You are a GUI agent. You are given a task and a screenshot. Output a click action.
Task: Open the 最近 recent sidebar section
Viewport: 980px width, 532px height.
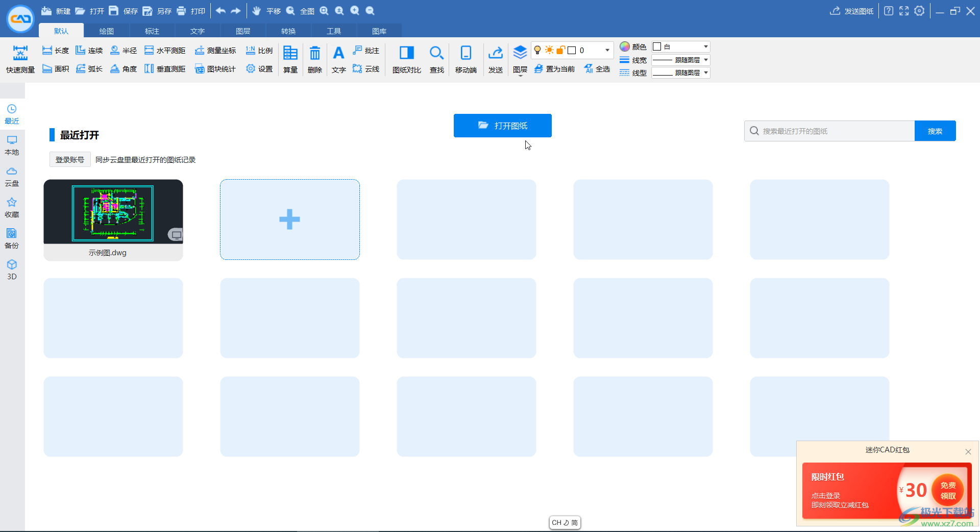pyautogui.click(x=12, y=114)
